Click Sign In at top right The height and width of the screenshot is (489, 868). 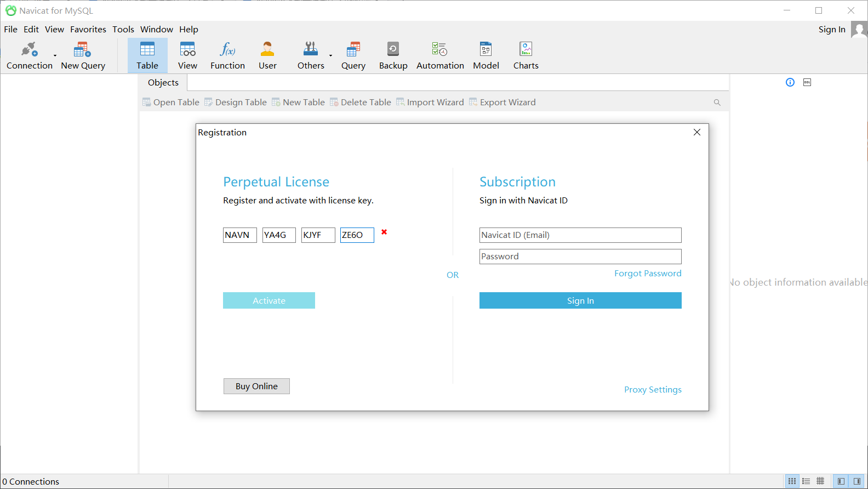(832, 30)
